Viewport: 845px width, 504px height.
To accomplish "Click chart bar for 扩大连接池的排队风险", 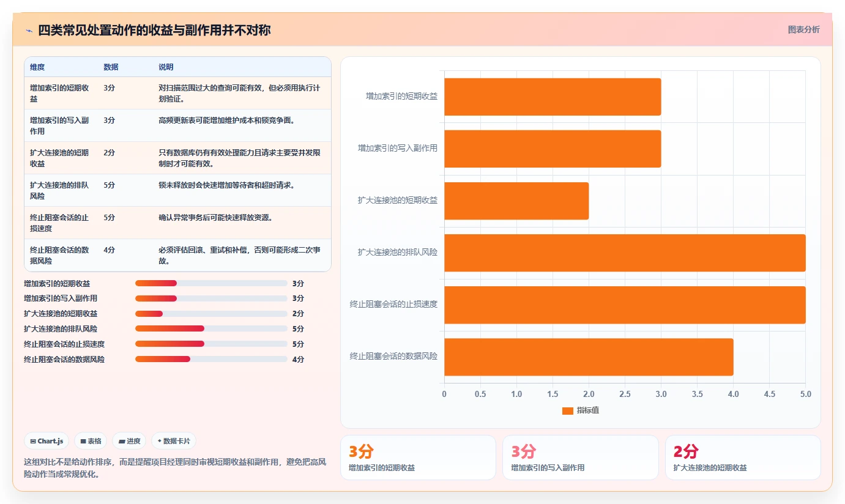I will click(x=625, y=253).
